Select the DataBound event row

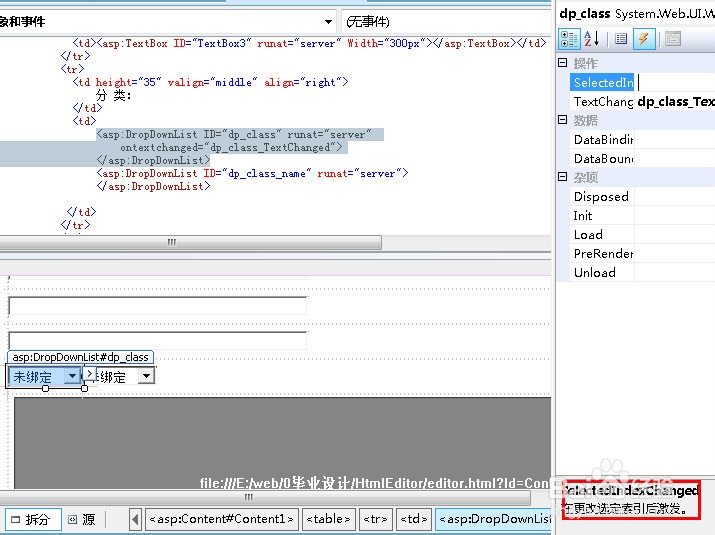(x=602, y=159)
